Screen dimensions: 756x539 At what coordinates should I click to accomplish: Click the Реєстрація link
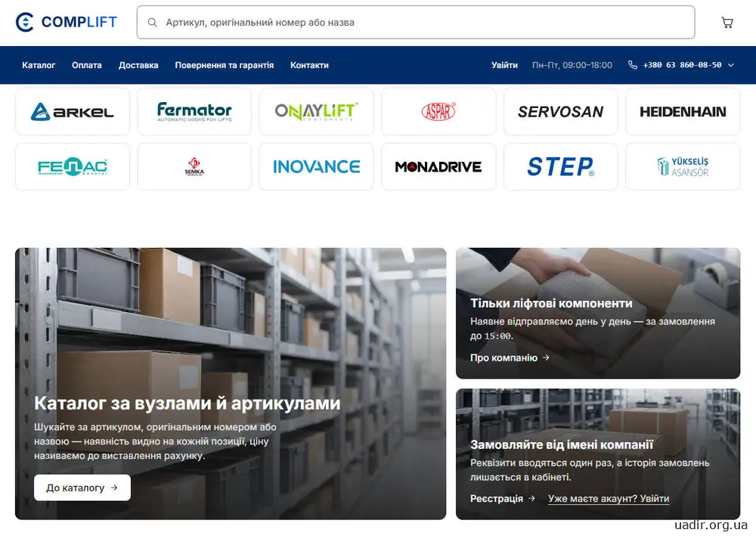tap(503, 498)
